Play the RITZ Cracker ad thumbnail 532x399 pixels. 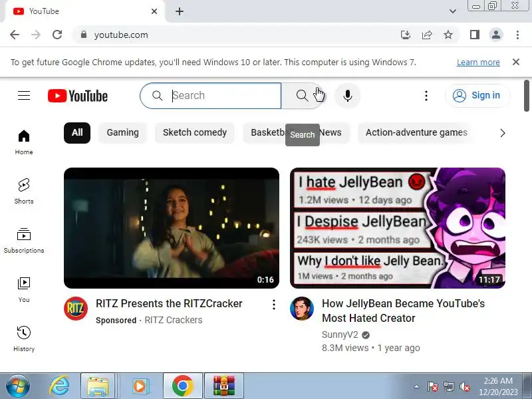point(172,228)
